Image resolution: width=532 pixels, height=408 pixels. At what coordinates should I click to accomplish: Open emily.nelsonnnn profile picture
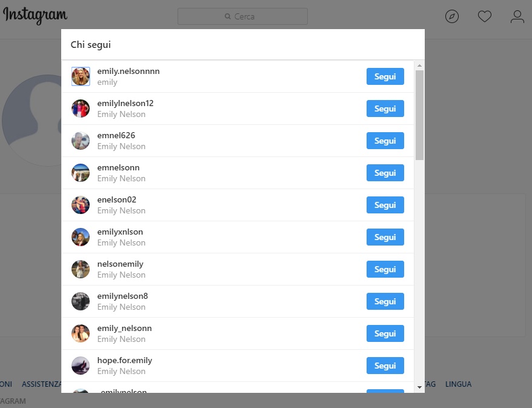tap(81, 76)
